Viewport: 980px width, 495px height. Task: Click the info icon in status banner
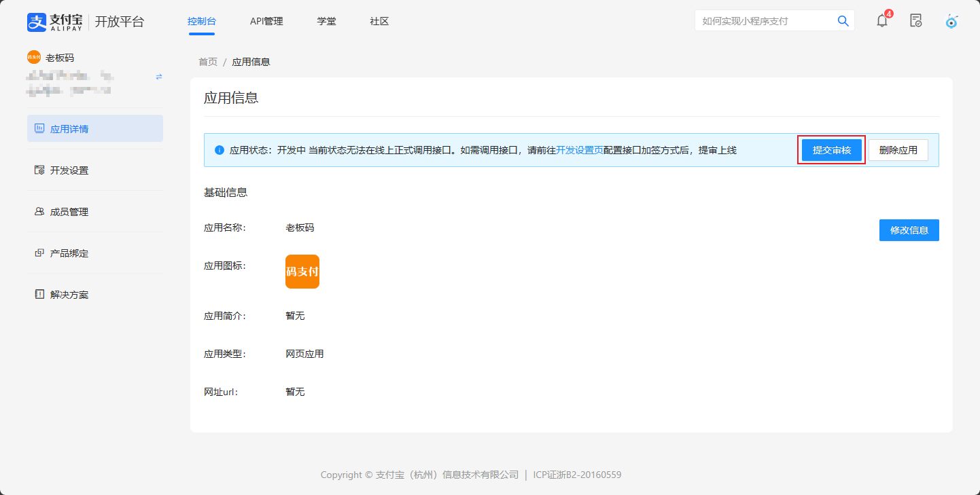pos(220,150)
